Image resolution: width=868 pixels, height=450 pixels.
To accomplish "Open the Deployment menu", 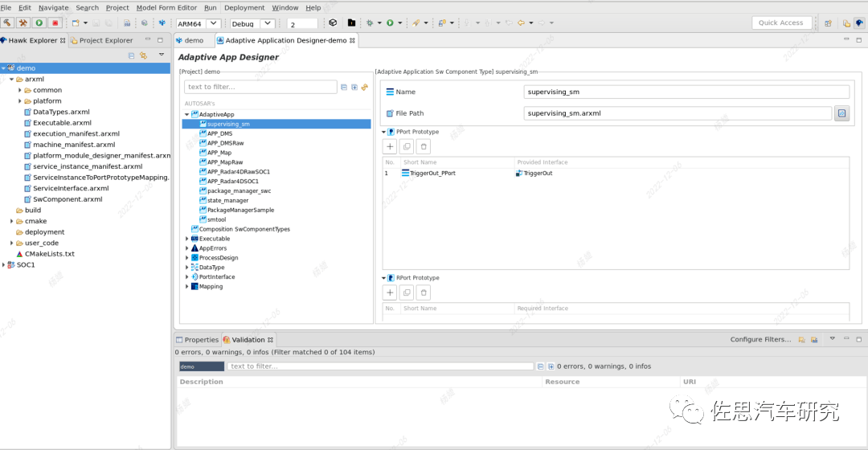I will [244, 7].
